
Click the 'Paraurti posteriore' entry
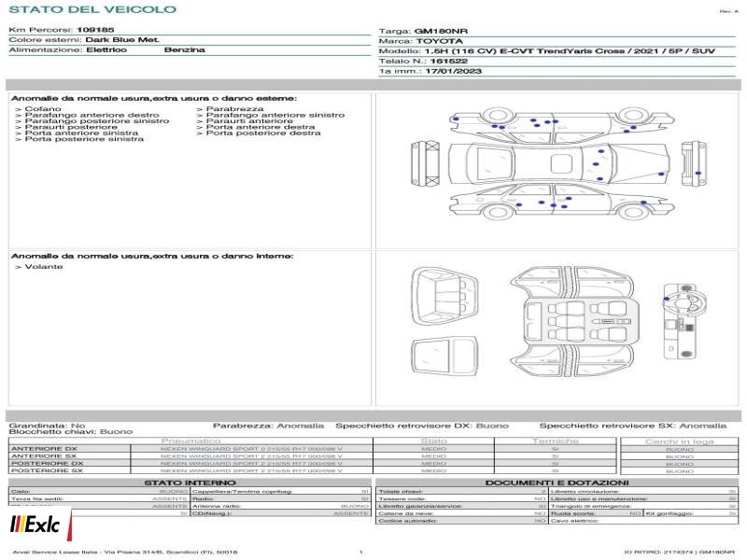click(71, 127)
